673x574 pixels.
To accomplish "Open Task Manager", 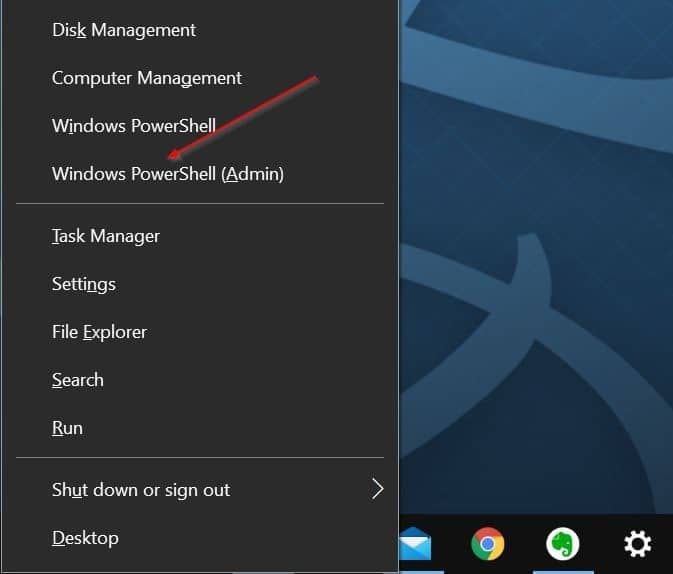I will [200, 236].
